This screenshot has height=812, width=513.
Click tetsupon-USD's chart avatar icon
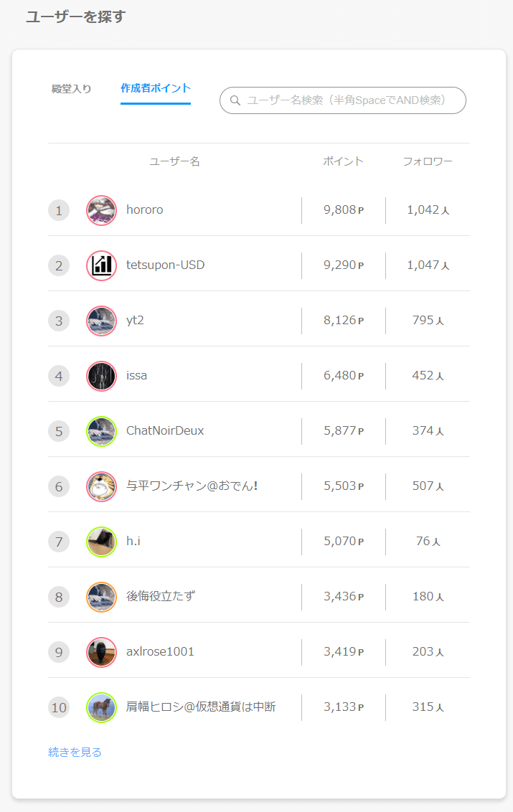pyautogui.click(x=101, y=265)
